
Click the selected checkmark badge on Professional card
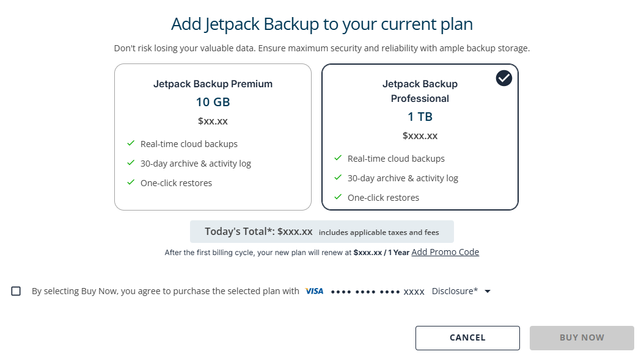pos(503,78)
